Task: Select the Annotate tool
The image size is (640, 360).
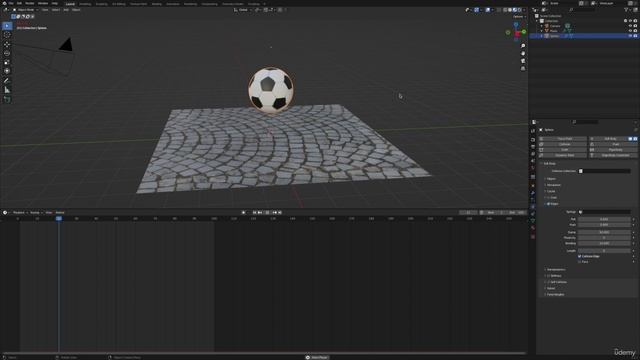Action: point(7,80)
